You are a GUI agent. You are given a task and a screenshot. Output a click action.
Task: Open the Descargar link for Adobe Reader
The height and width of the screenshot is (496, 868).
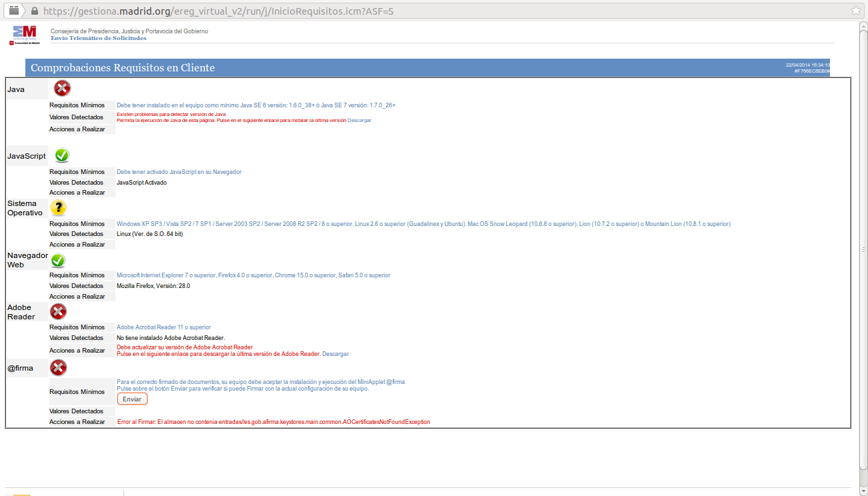pos(336,354)
